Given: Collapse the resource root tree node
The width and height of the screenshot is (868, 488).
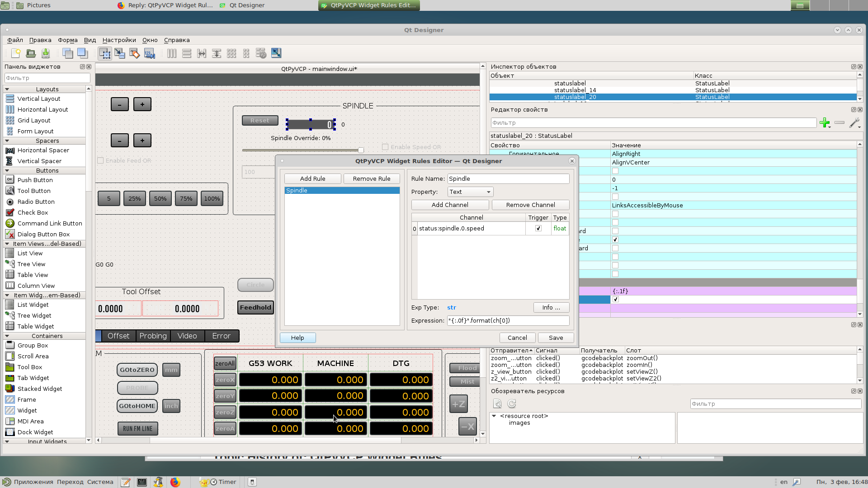Looking at the screenshot, I should [x=494, y=416].
